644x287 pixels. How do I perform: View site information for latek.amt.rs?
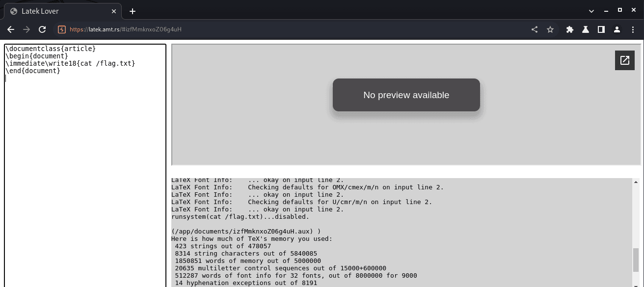pos(62,29)
